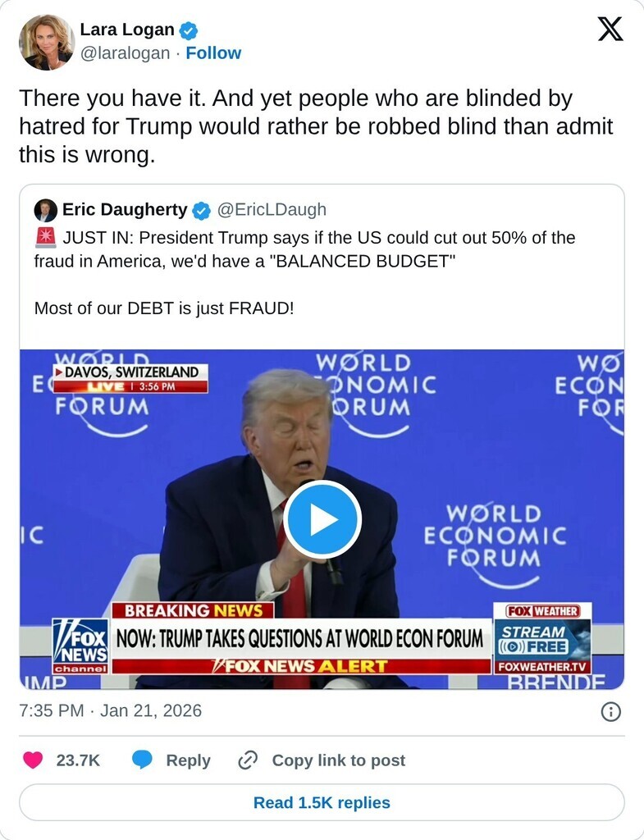Open Eric Daugherty's small avatar
The width and height of the screenshot is (644, 840).
pos(46,211)
